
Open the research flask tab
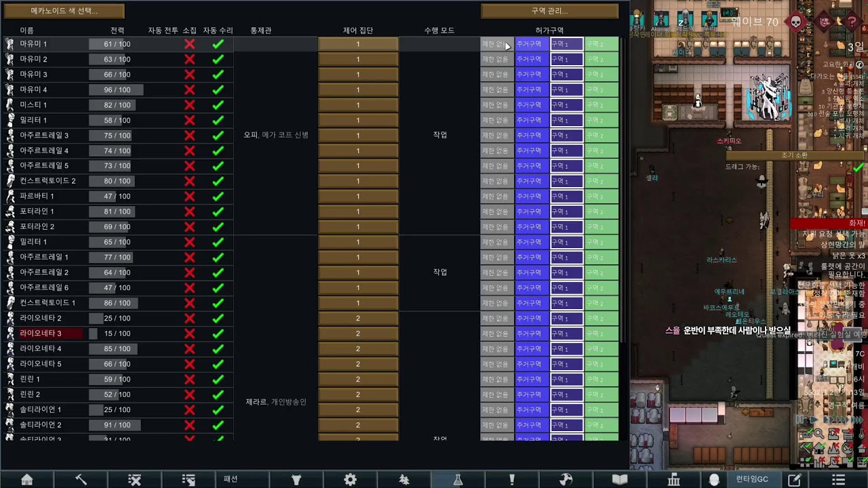coord(458,479)
